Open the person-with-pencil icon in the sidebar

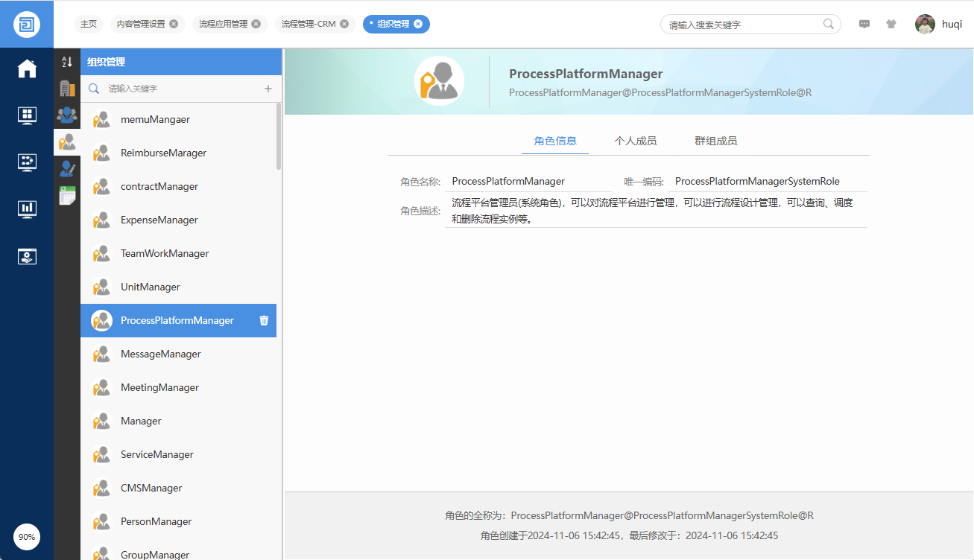point(67,168)
